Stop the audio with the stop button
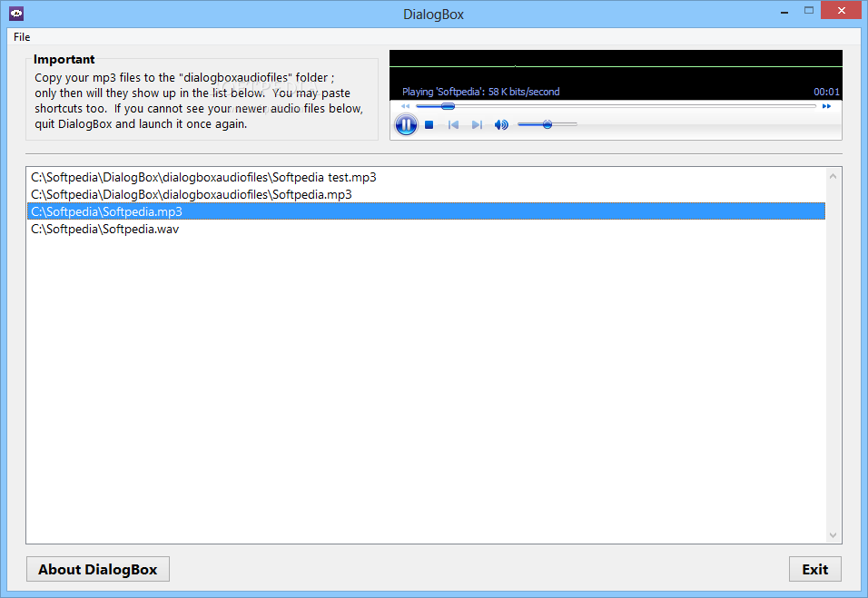 point(429,125)
